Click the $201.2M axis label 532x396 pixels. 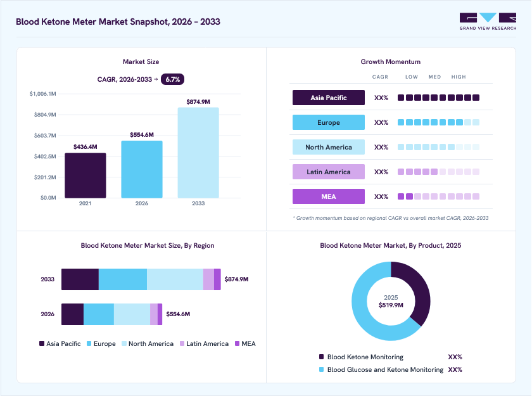pos(45,177)
